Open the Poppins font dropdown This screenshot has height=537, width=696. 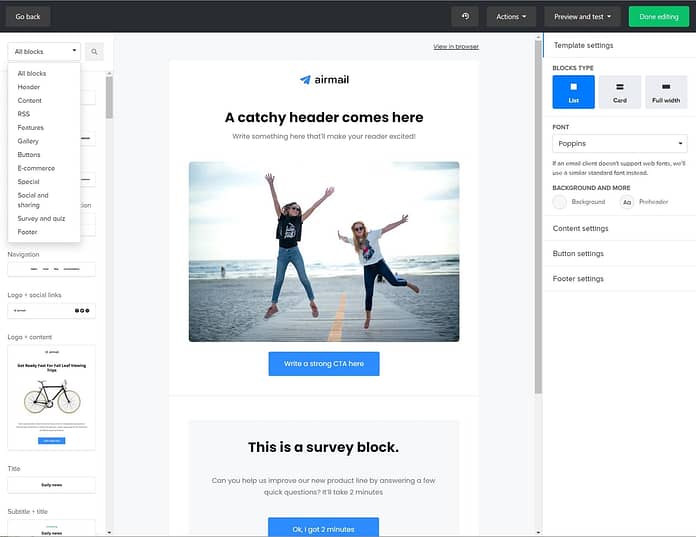[x=620, y=143]
